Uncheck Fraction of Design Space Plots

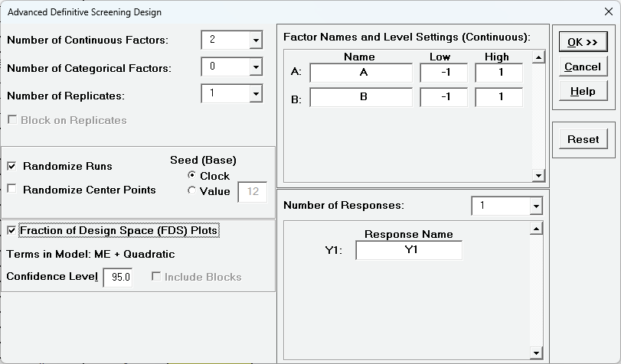12,229
